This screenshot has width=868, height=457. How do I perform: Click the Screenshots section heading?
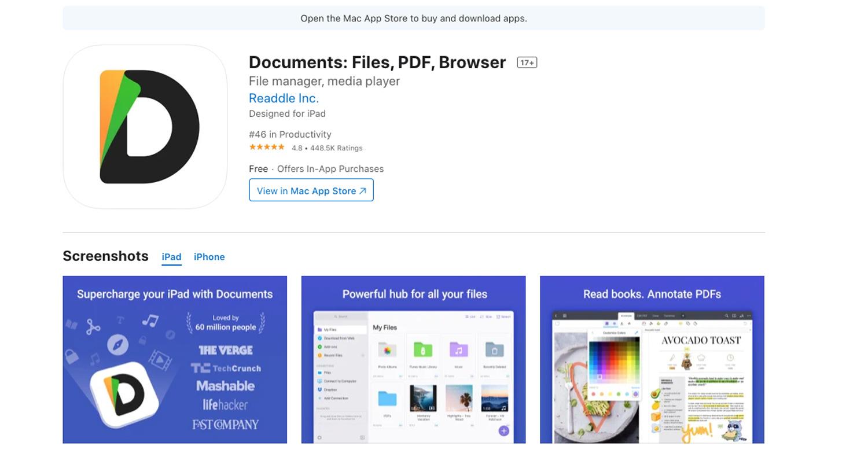(x=105, y=256)
